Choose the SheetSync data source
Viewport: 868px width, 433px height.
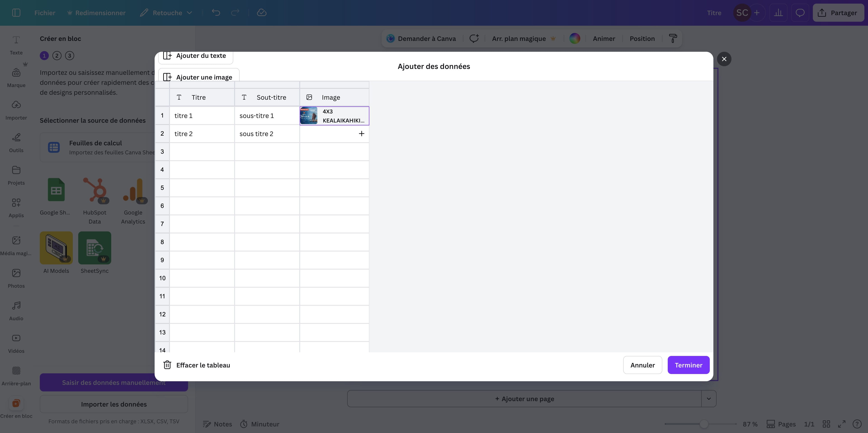point(95,253)
